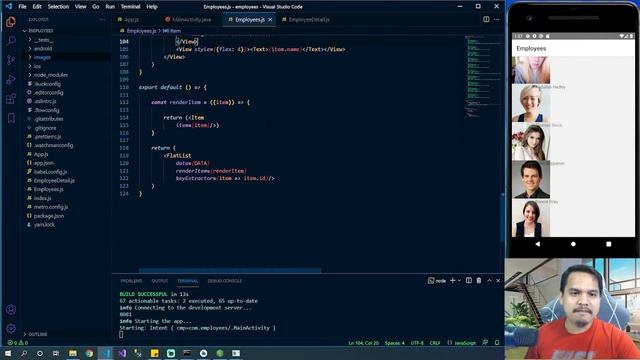The width and height of the screenshot is (640, 360).
Task: Open the launch profile dropdown arrow beside plus
Action: click(x=459, y=281)
